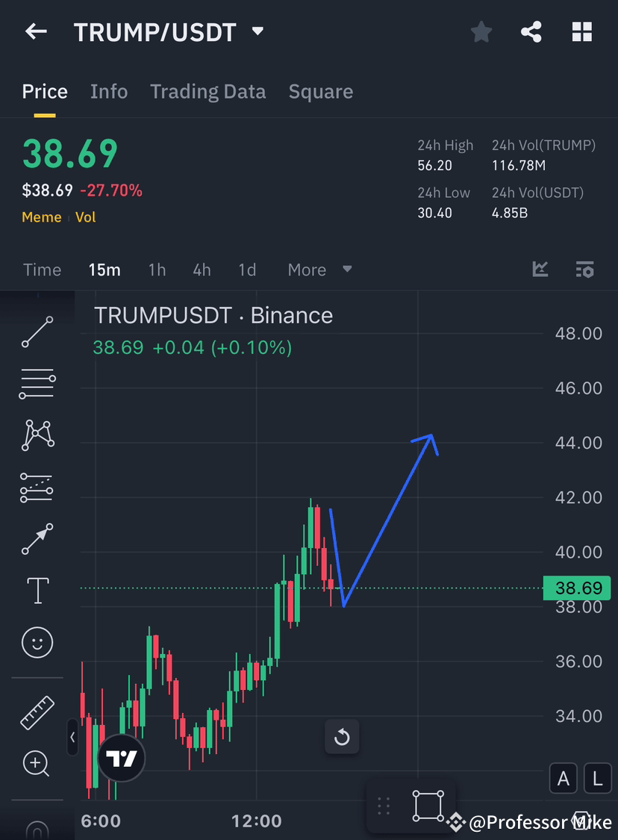Toggle TRUMP/USDT as a favorite star

coord(481,31)
